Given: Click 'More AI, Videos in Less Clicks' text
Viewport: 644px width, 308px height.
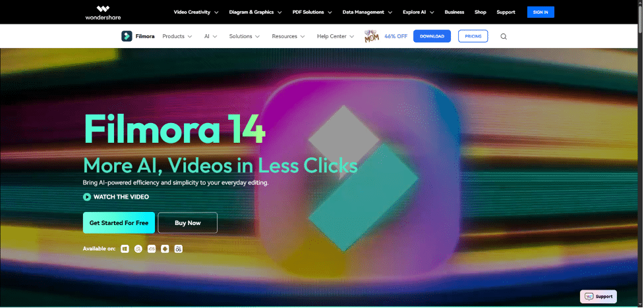Looking at the screenshot, I should (220, 166).
